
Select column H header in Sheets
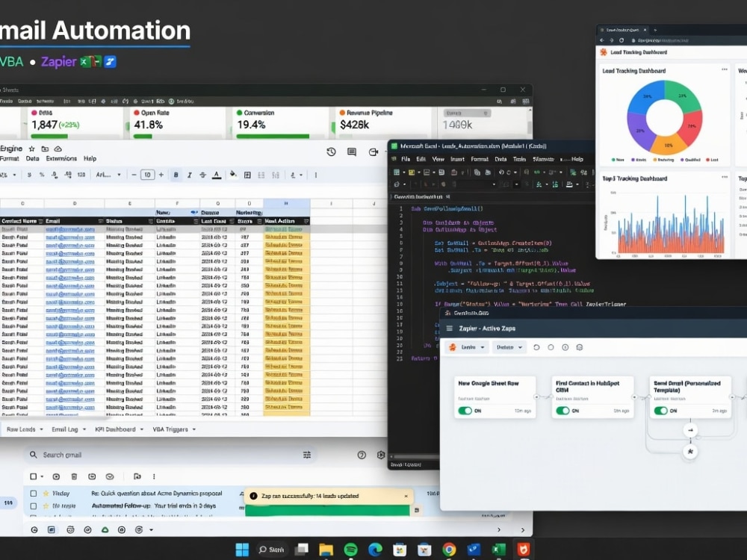pos(286,204)
